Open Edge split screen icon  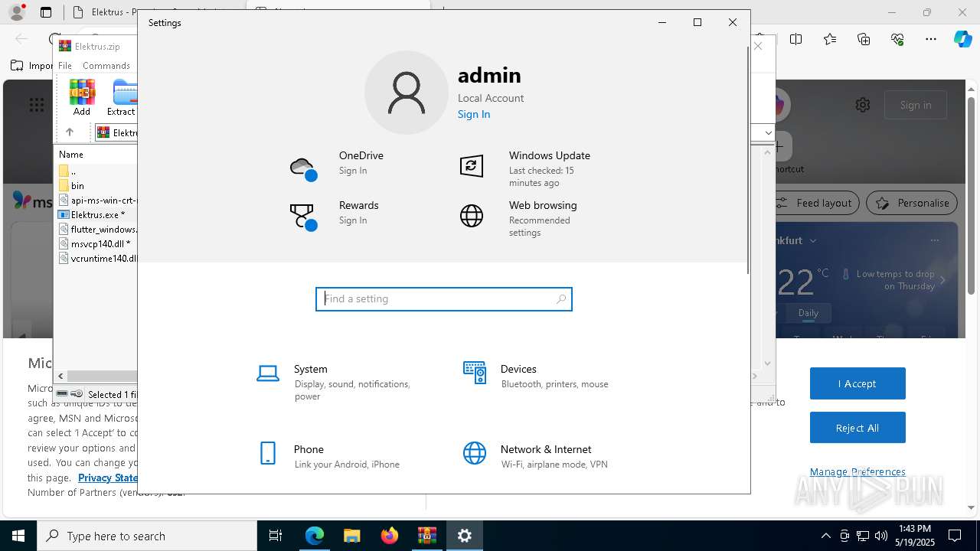(796, 39)
